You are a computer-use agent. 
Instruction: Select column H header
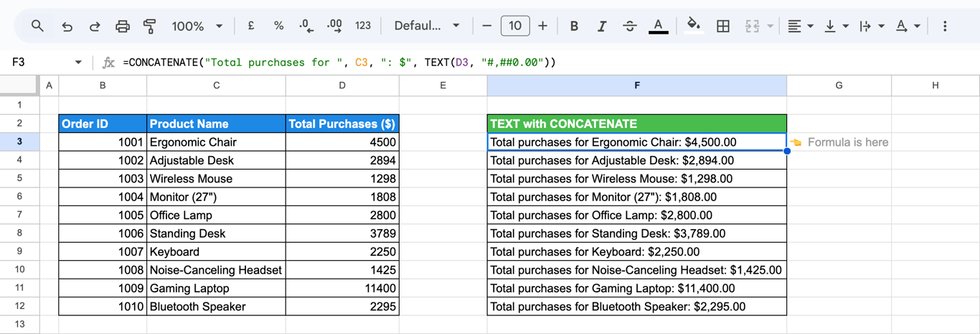936,85
